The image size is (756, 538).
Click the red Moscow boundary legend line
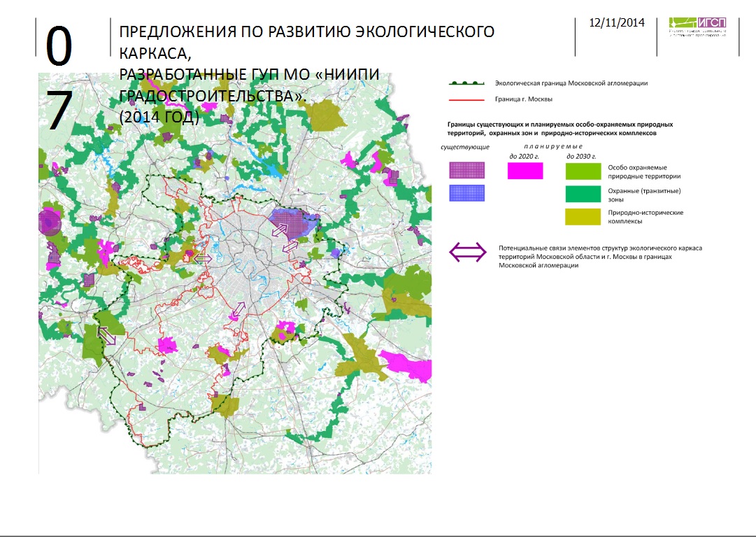(x=466, y=100)
